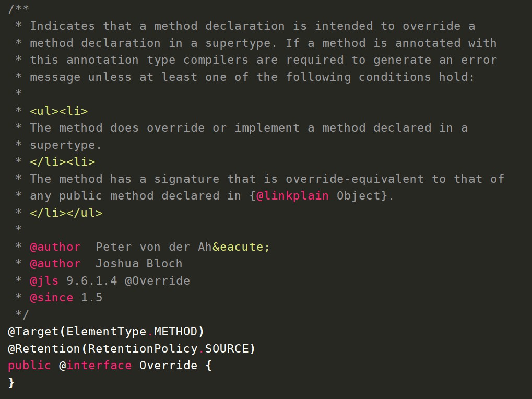Viewport: 532px width, 399px height.
Task: Click the @author tag before Joshua Bloch
Action: (55, 264)
